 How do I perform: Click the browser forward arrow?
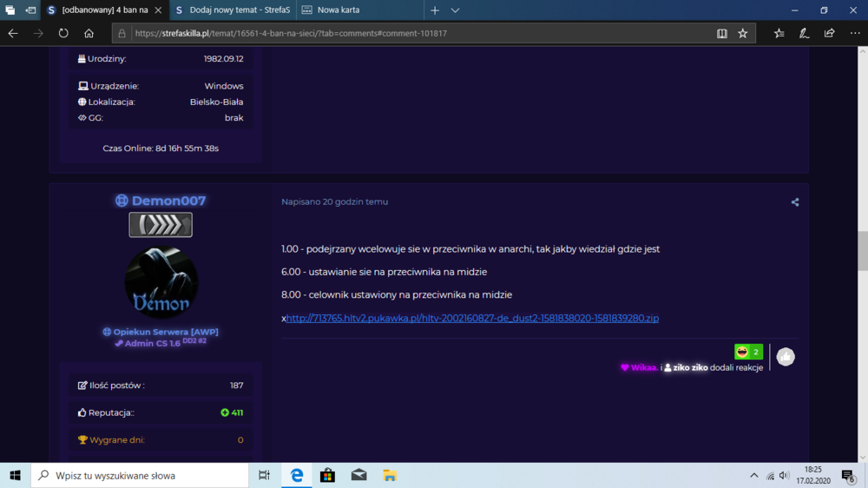click(38, 33)
